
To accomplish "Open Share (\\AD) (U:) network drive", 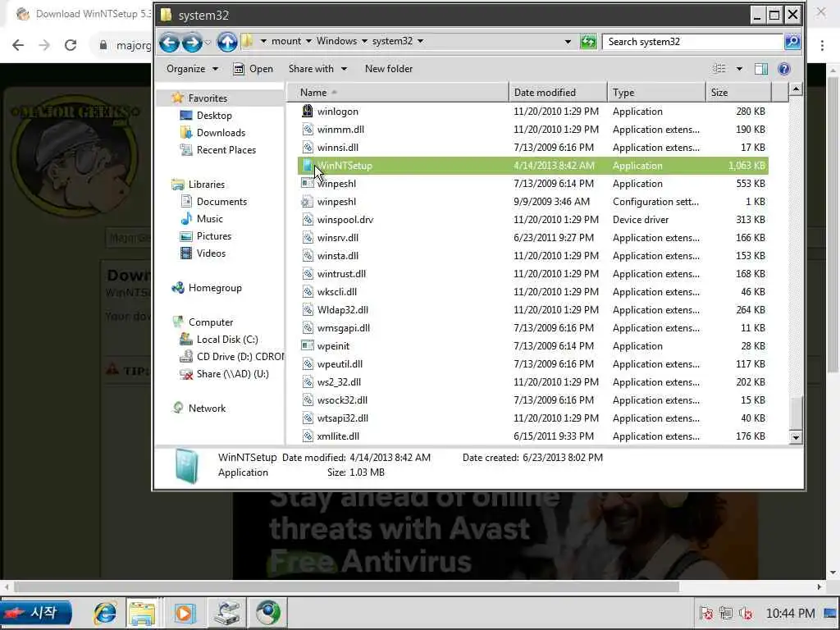I will click(232, 374).
